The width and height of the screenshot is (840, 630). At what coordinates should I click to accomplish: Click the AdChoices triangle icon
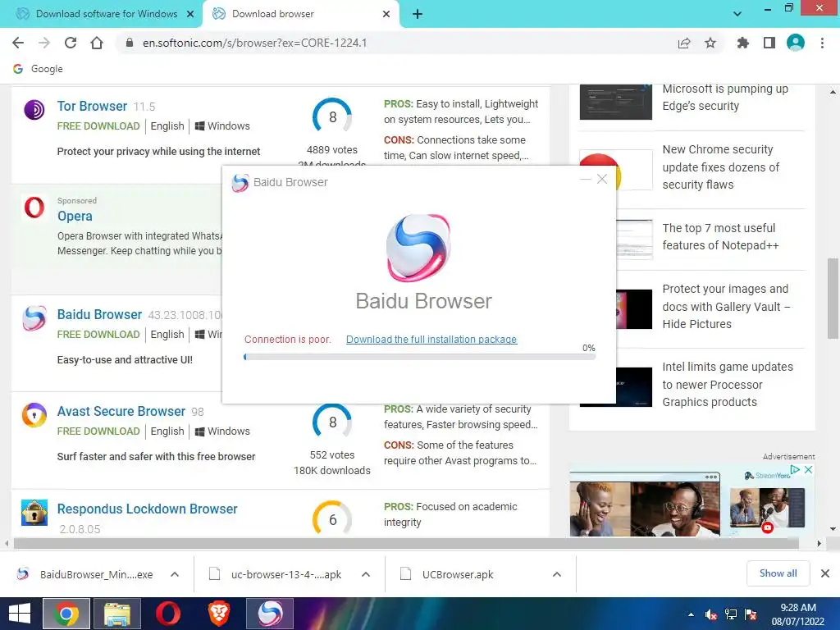tap(796, 469)
